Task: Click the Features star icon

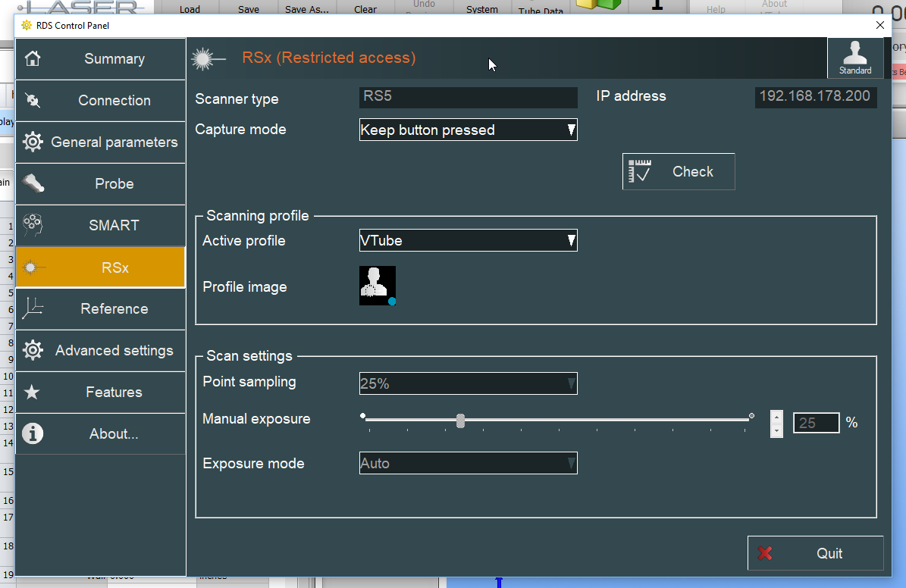Action: point(33,393)
